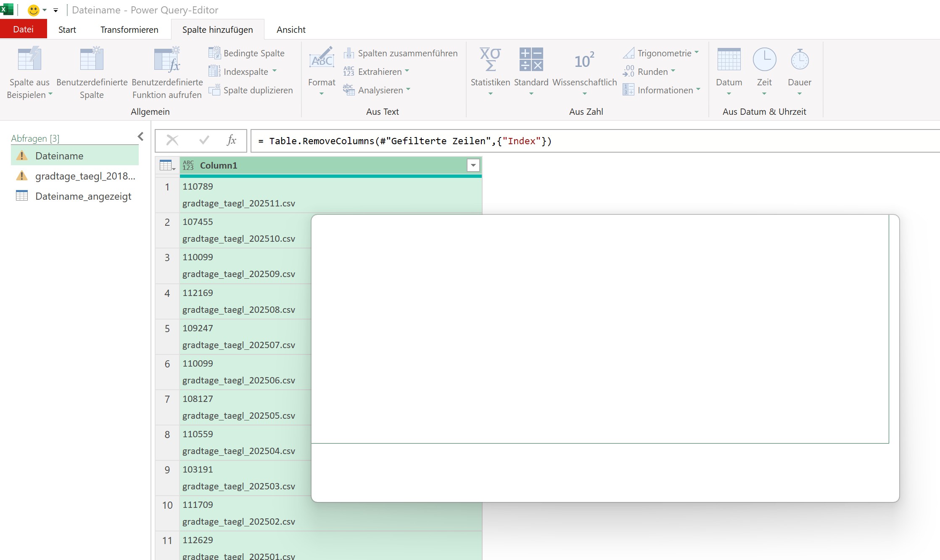Expand the Trigonometrie dropdown

click(x=697, y=53)
